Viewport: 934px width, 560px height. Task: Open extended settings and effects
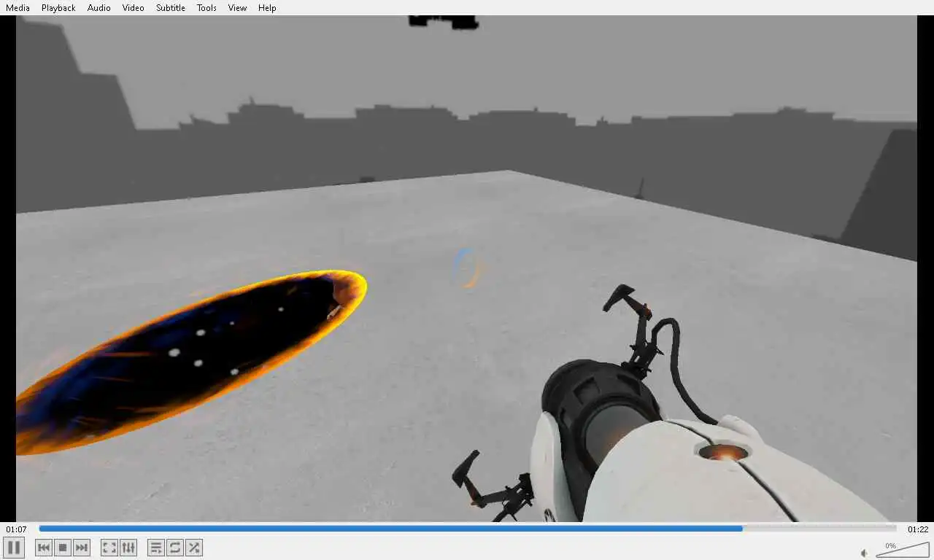pos(128,548)
